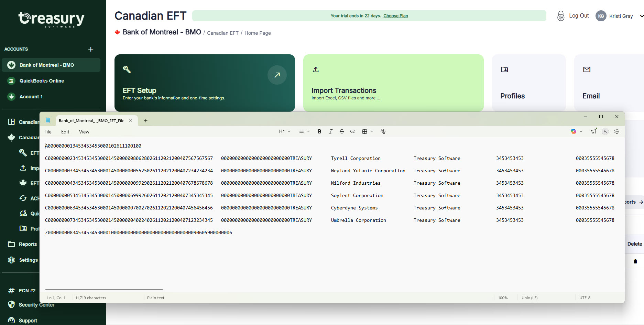Viewport: 644px width, 325px height.
Task: Open the H1 heading dropdown in Notepad
Action: (x=285, y=131)
